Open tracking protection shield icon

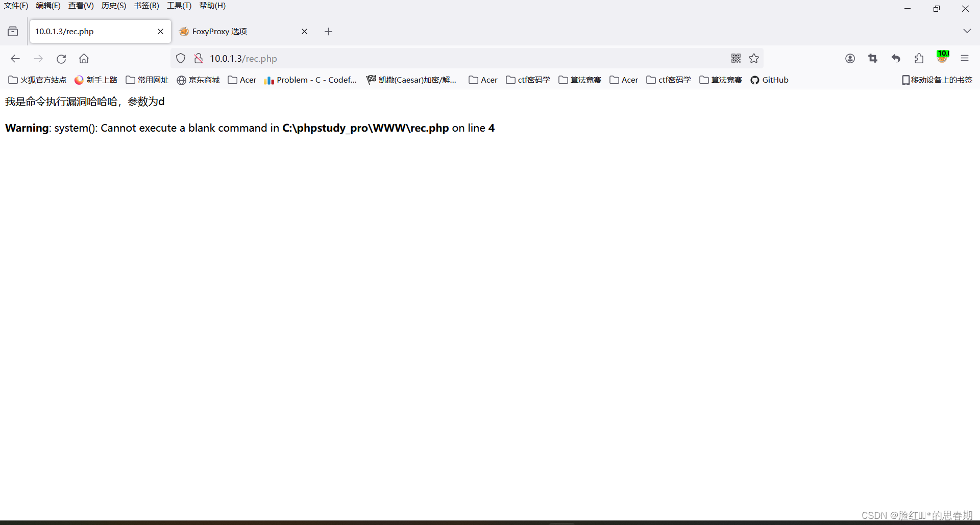coord(181,59)
